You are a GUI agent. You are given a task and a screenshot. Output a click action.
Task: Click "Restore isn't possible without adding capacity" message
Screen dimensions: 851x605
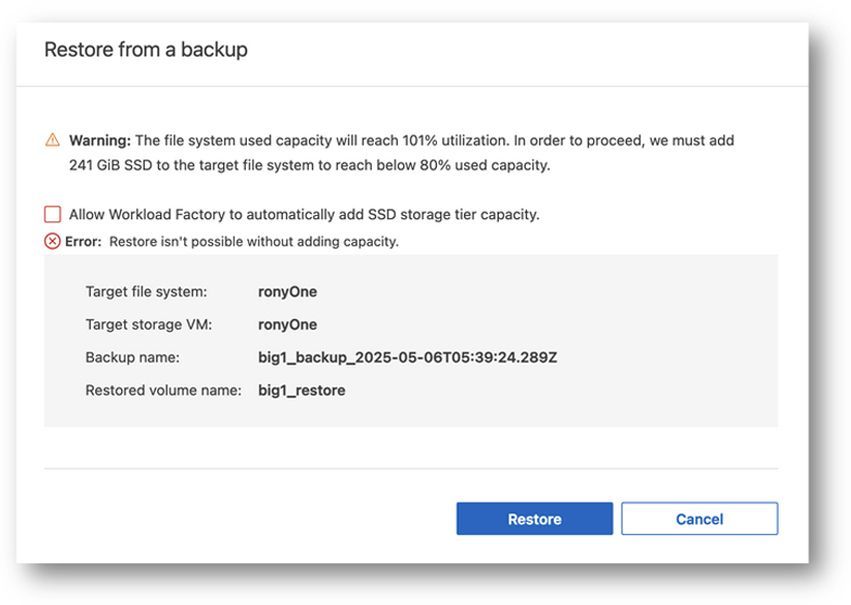tap(253, 241)
